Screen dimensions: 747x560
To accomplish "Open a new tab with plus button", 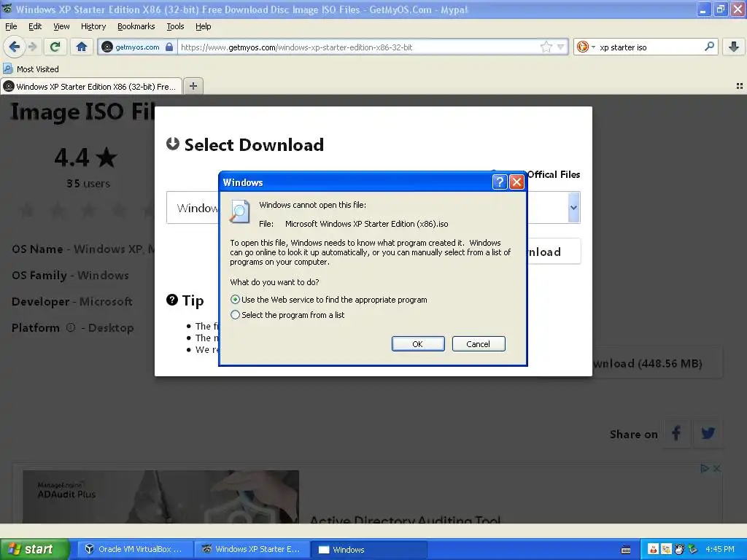I will coord(193,86).
